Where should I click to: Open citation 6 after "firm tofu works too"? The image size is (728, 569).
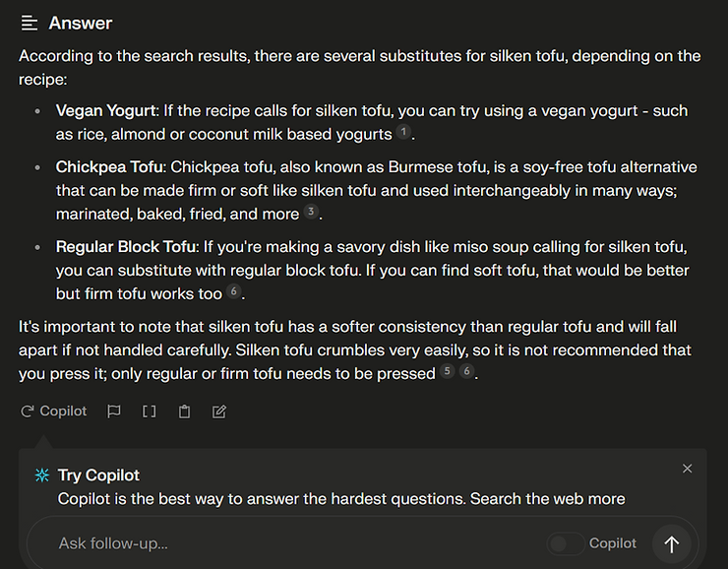pyautogui.click(x=233, y=292)
